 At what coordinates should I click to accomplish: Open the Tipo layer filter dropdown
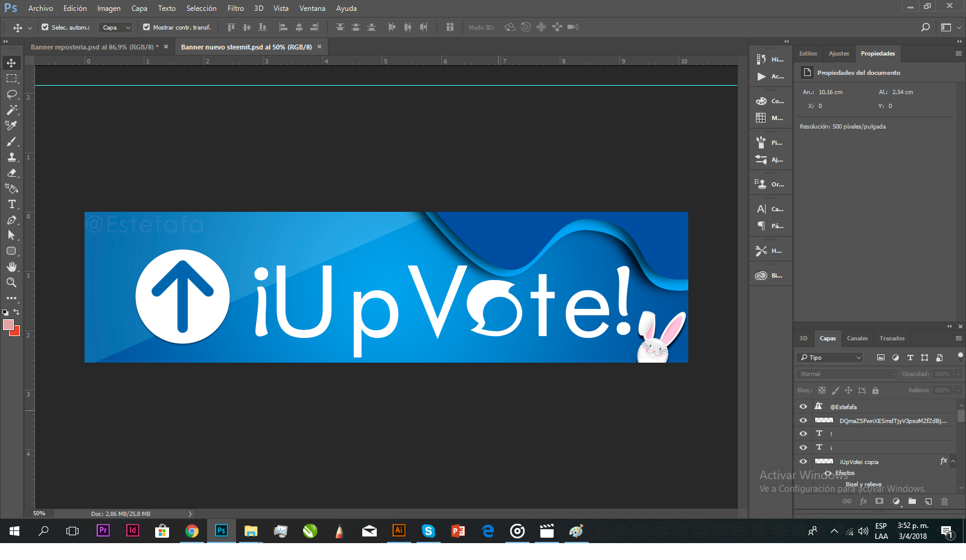coord(830,358)
